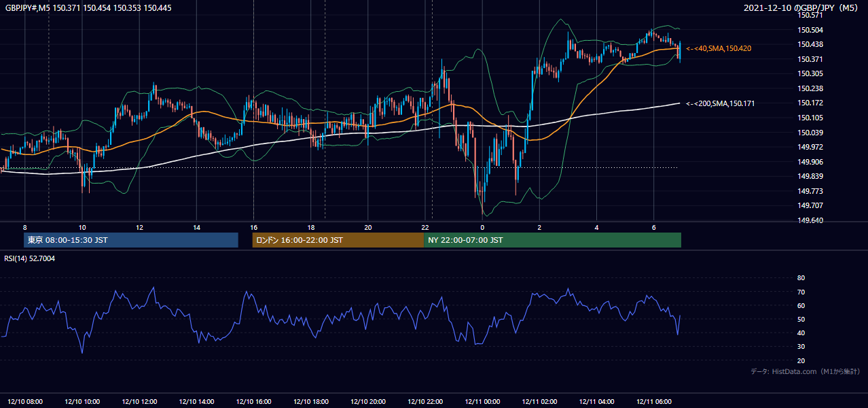This screenshot has width=868, height=408.
Task: Select the 200 SMA label reading 150.171
Action: click(x=721, y=103)
